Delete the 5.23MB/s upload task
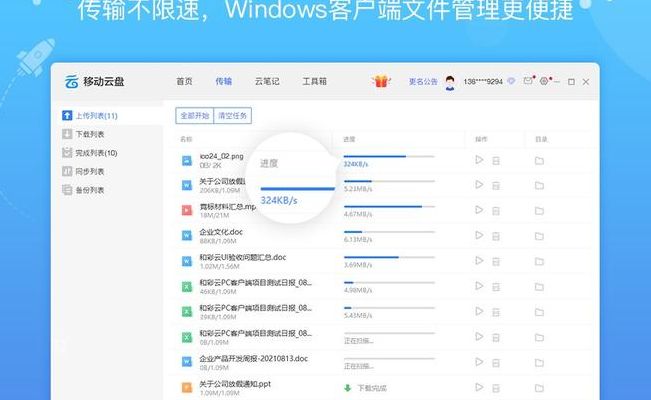 pyautogui.click(x=496, y=185)
